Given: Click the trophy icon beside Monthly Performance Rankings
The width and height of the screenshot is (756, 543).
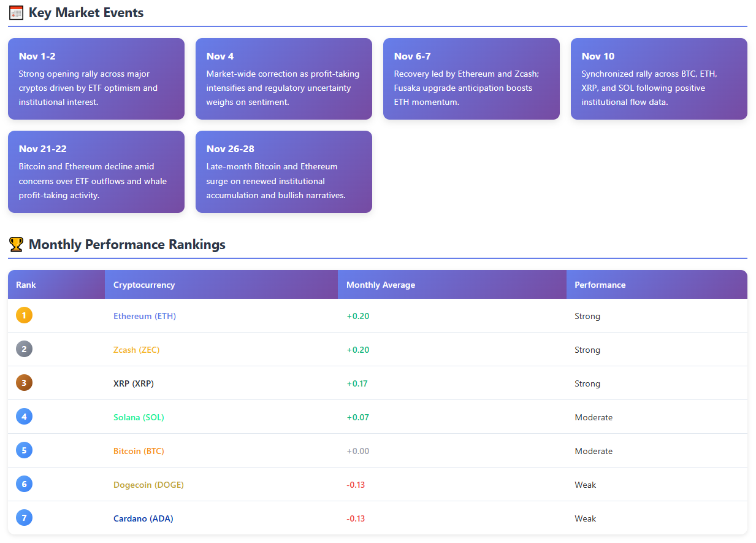Looking at the screenshot, I should [17, 245].
